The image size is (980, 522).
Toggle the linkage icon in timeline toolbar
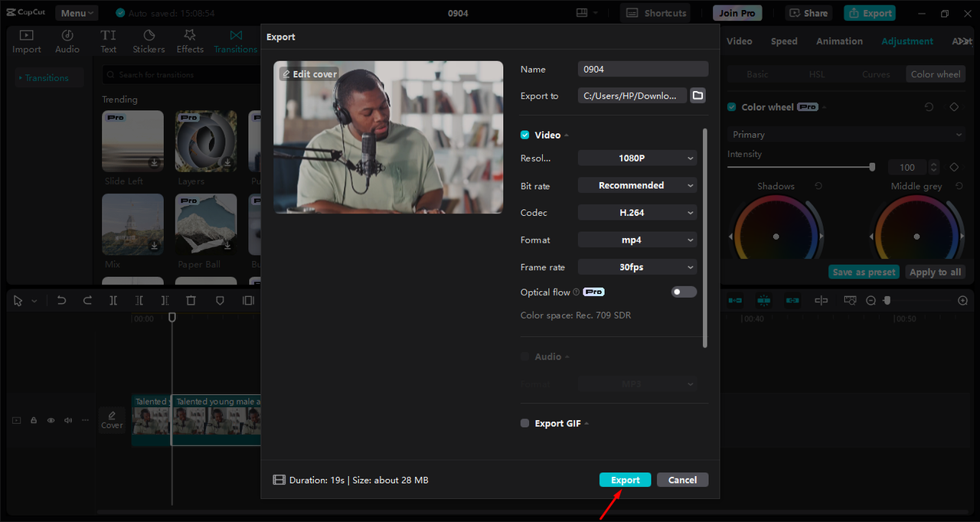point(792,301)
